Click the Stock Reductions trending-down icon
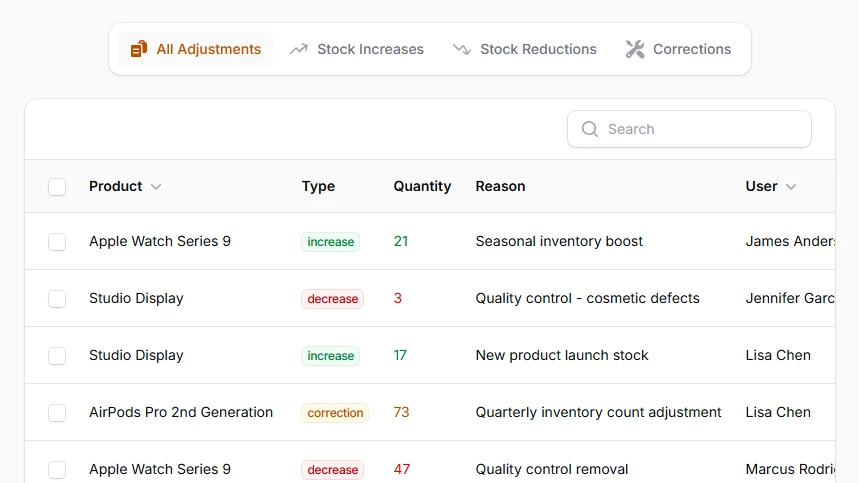The image size is (859, 483). click(x=462, y=49)
